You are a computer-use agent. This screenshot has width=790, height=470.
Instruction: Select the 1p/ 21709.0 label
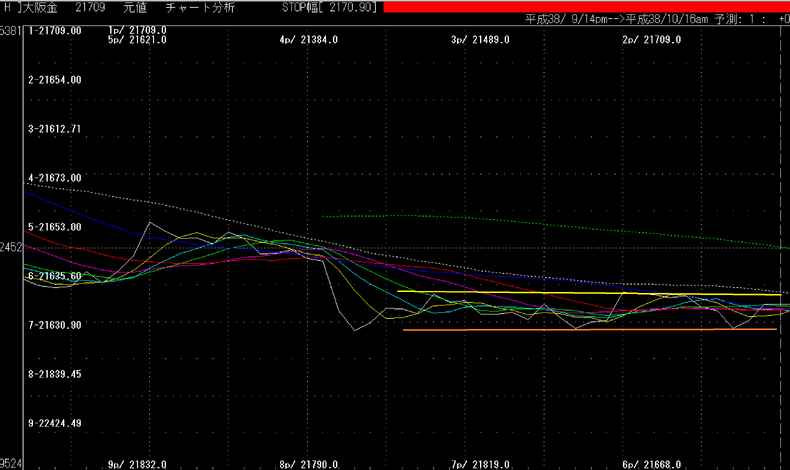tap(137, 30)
